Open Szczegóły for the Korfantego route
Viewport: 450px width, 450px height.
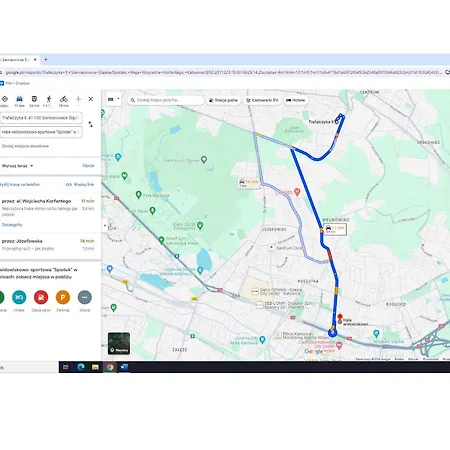12,225
